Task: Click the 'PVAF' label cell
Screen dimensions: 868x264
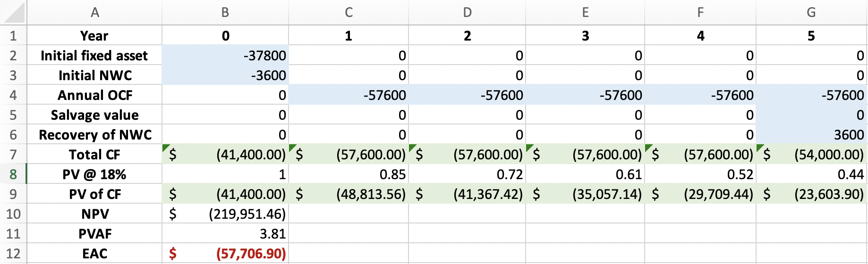Action: [94, 233]
